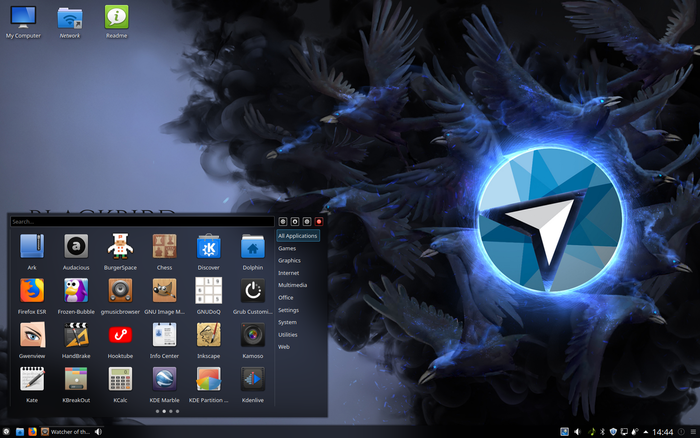700x438 pixels.
Task: Open gmusicbrowser from the app grid
Action: 120,296
